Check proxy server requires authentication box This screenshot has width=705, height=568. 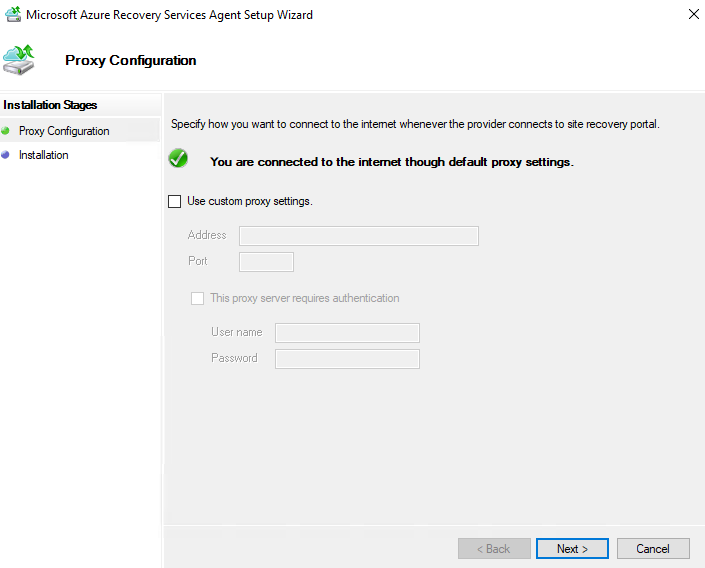coord(197,298)
